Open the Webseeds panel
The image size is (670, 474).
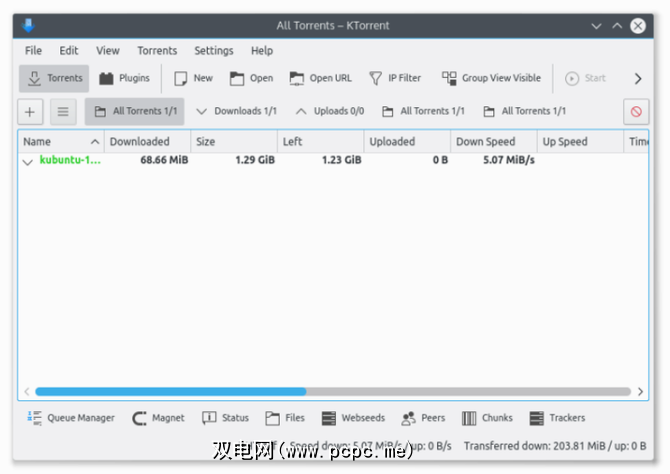[x=353, y=418]
